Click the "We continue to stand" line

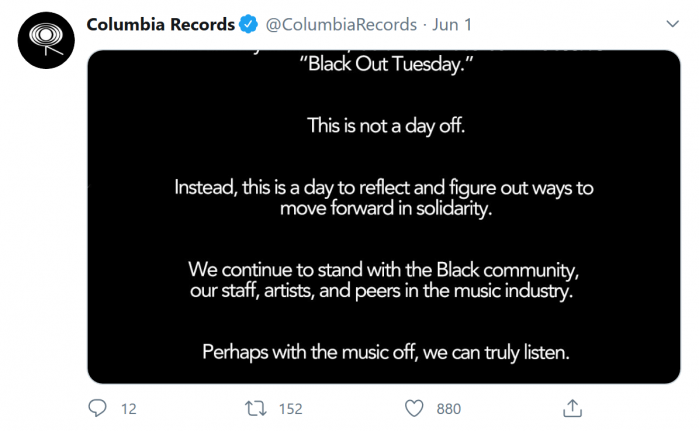click(384, 269)
